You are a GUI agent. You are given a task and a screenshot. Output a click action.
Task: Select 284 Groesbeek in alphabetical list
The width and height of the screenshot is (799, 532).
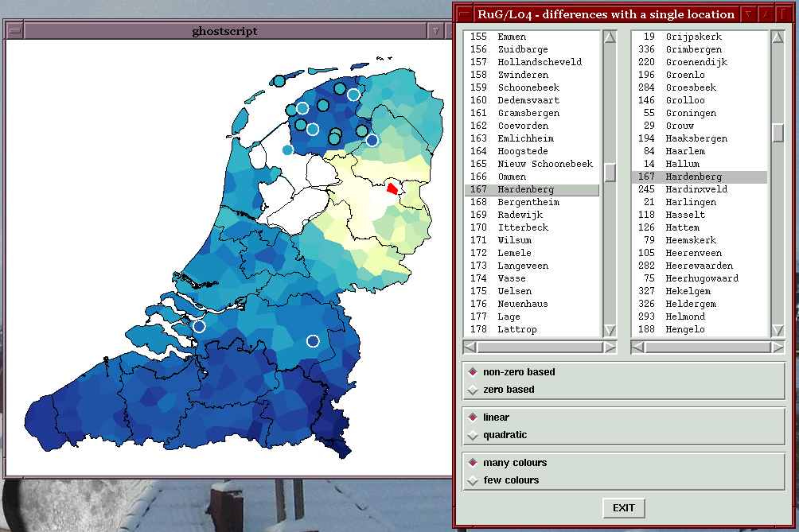[700, 87]
